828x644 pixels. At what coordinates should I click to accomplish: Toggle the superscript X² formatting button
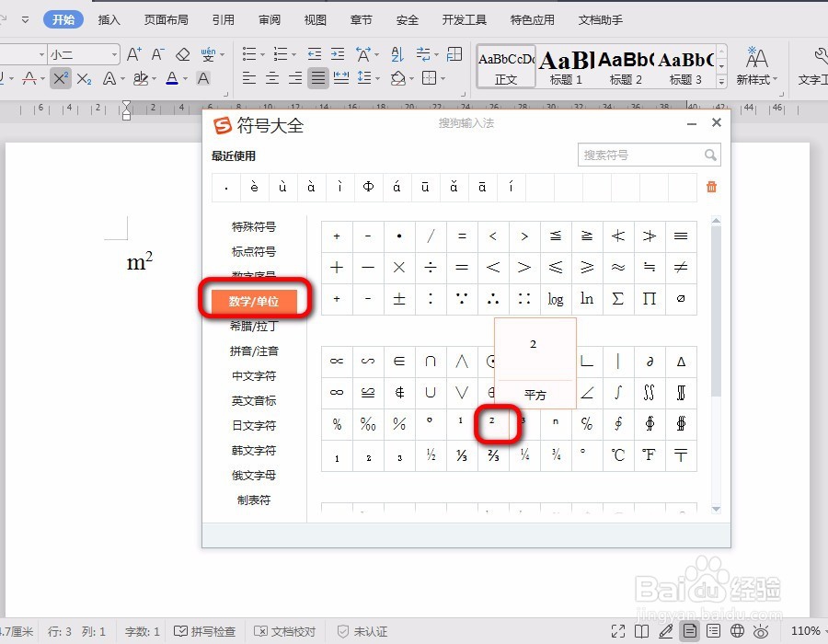point(61,78)
